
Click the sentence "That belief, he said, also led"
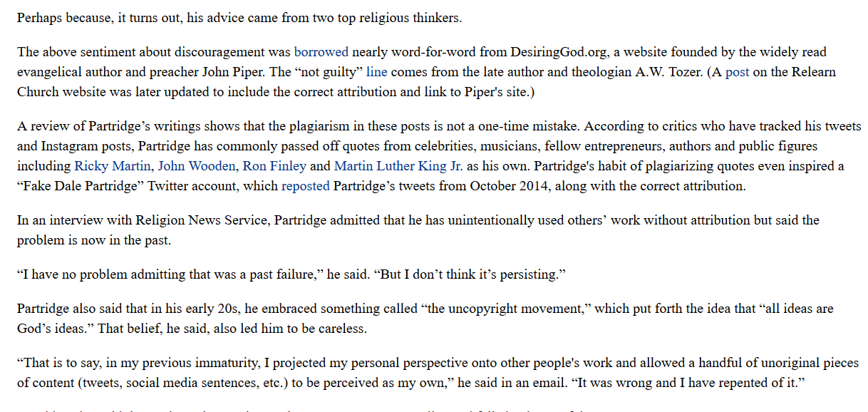click(x=234, y=329)
